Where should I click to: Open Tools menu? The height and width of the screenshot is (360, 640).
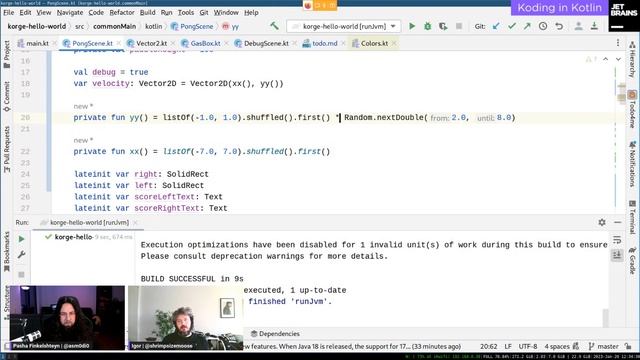click(185, 12)
